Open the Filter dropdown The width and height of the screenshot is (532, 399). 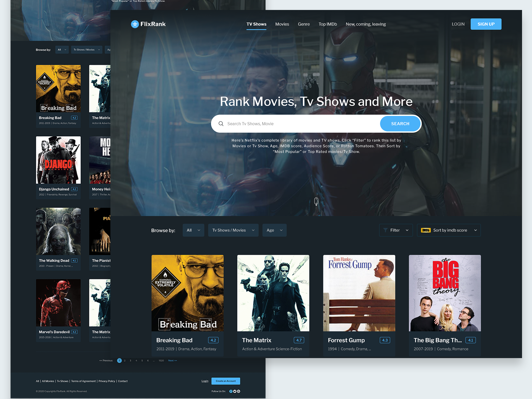(x=396, y=230)
